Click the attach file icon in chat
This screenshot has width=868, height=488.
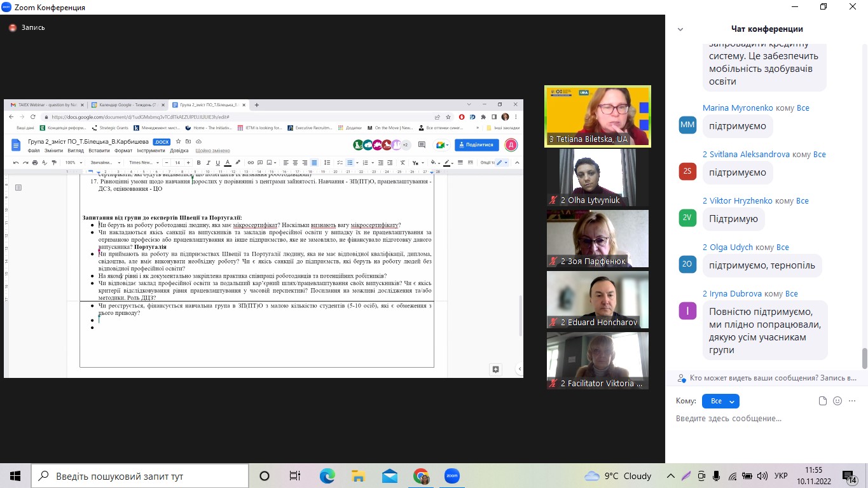point(822,401)
